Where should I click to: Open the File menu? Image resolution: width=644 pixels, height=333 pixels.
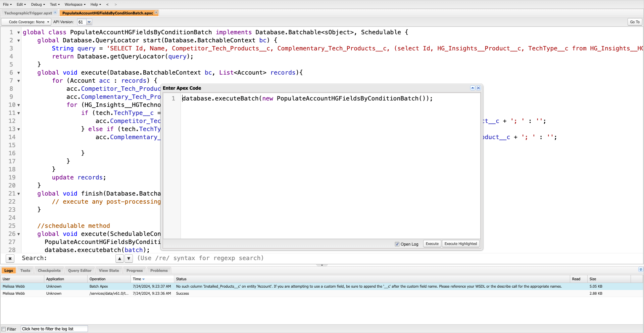click(x=7, y=4)
